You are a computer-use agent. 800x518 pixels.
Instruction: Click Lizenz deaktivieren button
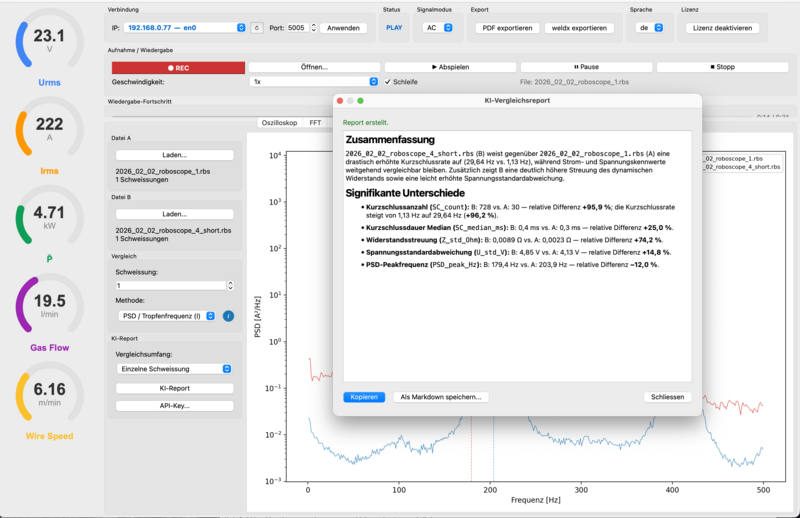tap(722, 28)
